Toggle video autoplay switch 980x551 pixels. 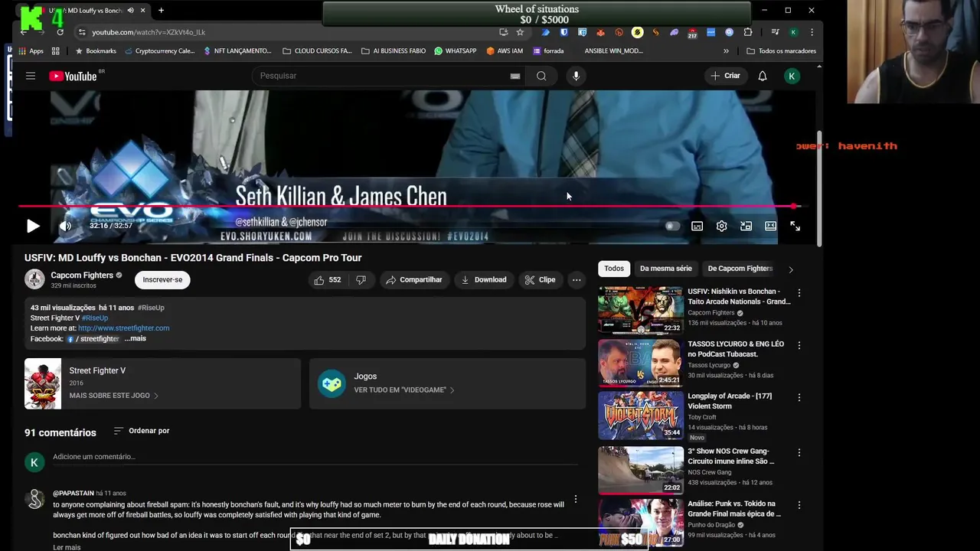[x=671, y=226]
